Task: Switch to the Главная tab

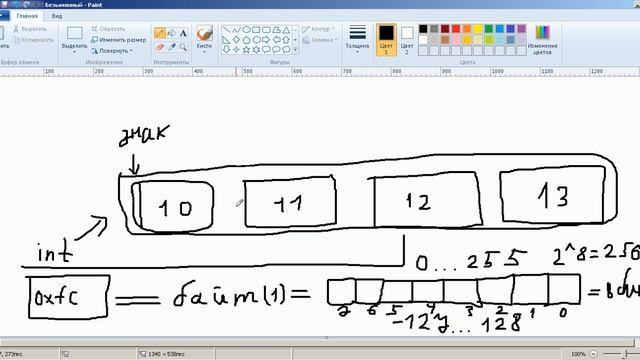Action: click(27, 16)
